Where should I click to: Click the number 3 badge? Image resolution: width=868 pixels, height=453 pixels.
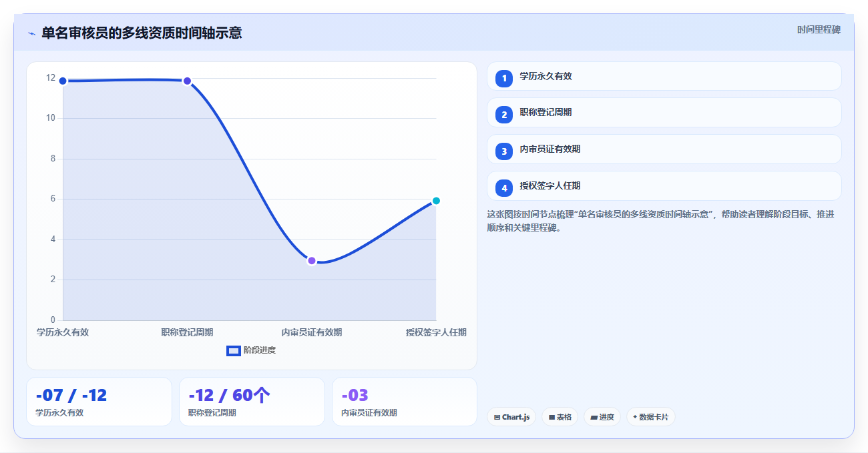coord(504,151)
